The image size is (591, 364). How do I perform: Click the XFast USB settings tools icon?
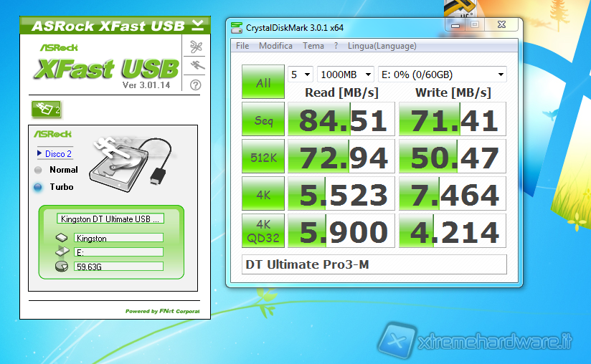[x=196, y=47]
